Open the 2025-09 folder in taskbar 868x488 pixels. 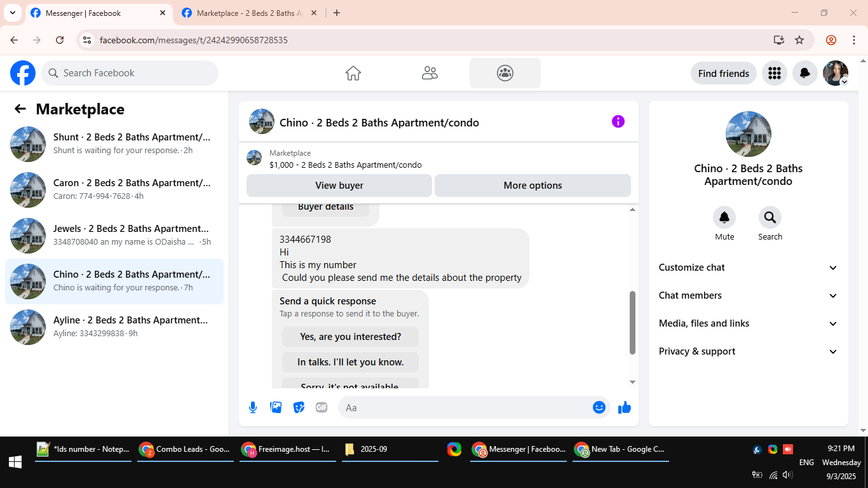click(390, 449)
